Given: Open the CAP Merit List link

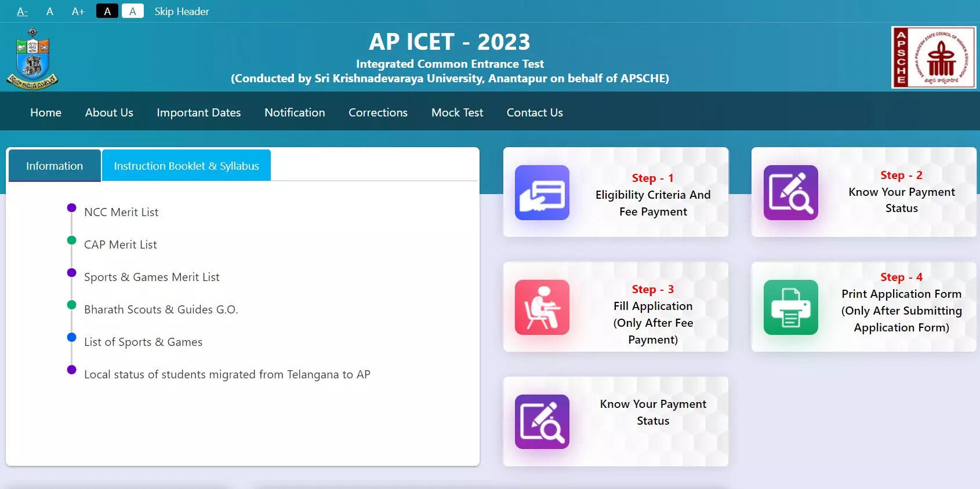Looking at the screenshot, I should pyautogui.click(x=121, y=244).
